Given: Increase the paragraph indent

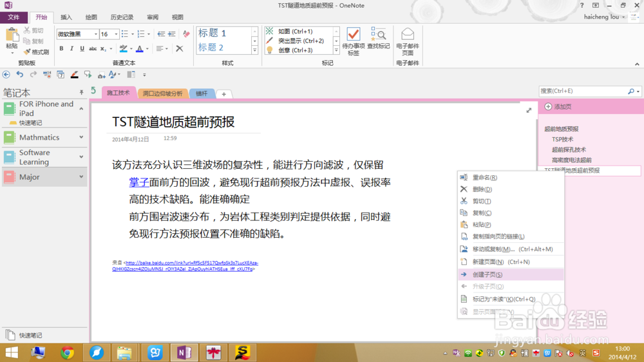Looking at the screenshot, I should [172, 34].
